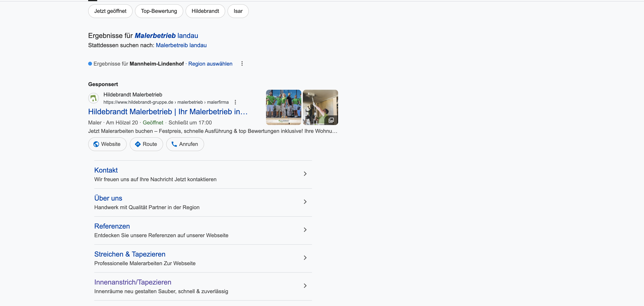Screen dimensions: 644x306
Task: Click the Anrufen phone button
Action: click(x=185, y=144)
